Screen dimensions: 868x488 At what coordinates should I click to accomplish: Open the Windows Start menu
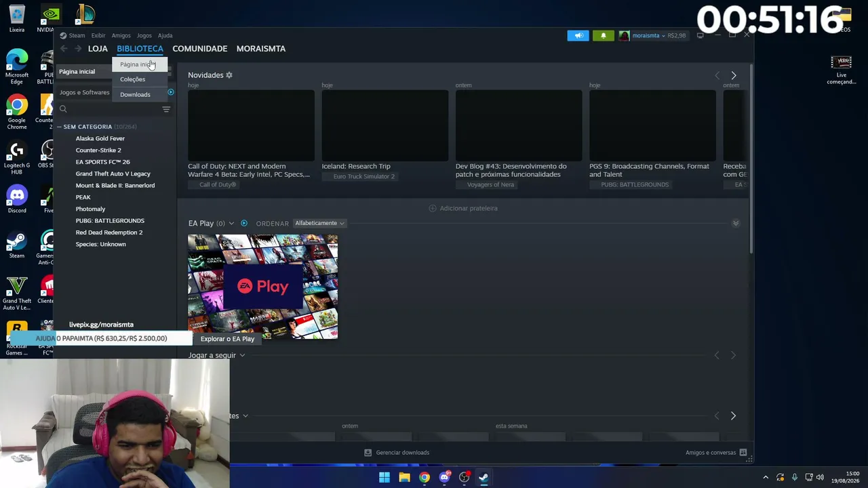point(384,477)
